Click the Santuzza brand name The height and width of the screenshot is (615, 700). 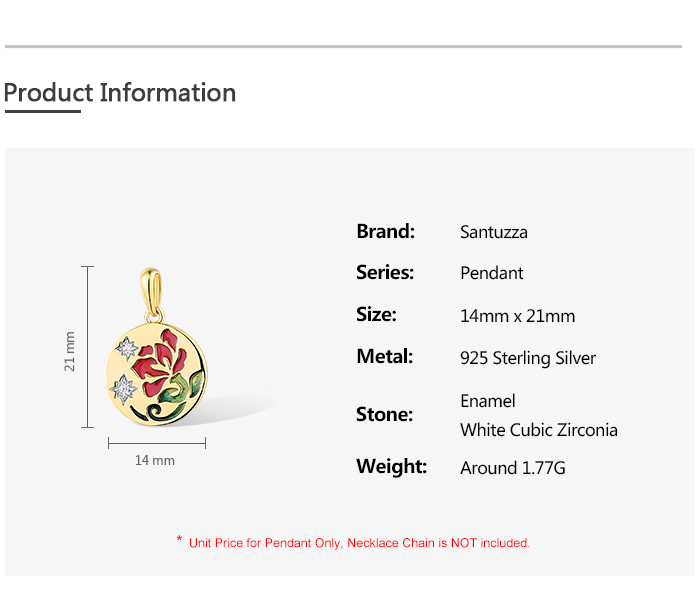point(494,232)
